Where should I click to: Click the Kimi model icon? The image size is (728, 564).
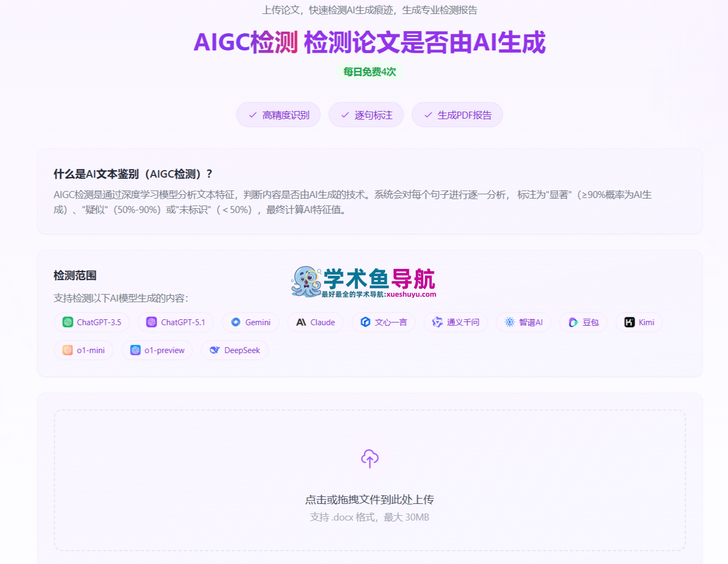pos(628,322)
